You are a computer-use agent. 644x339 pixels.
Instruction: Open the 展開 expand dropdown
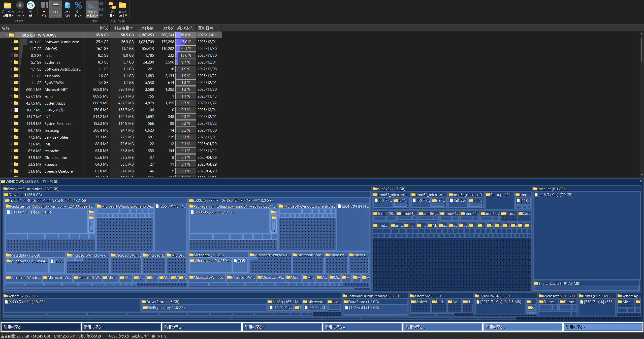(112, 10)
